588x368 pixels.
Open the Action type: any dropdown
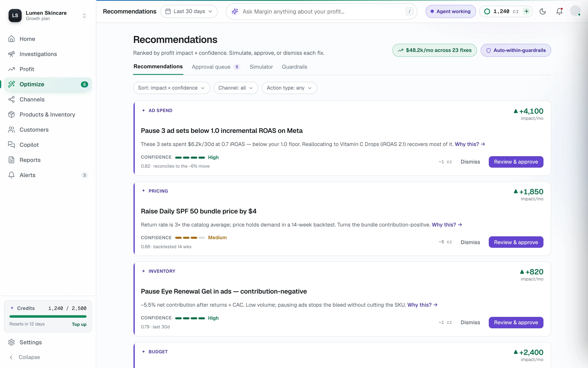289,88
